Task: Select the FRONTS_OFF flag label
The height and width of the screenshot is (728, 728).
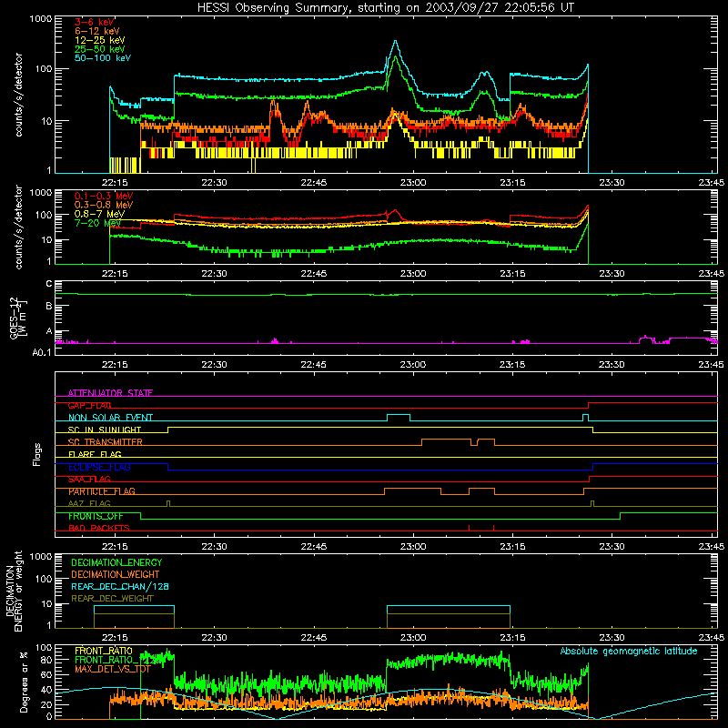Action: (x=96, y=516)
